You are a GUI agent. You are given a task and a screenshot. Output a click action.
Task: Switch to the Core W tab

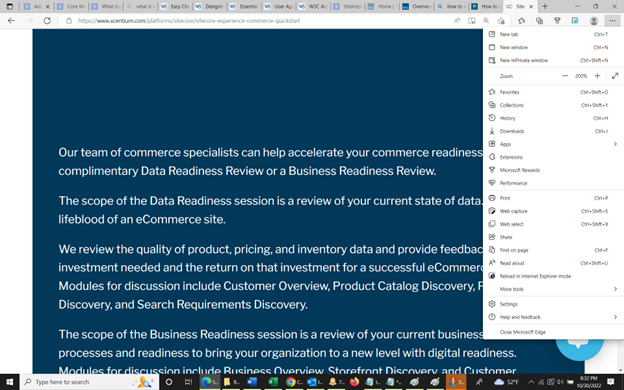click(71, 6)
